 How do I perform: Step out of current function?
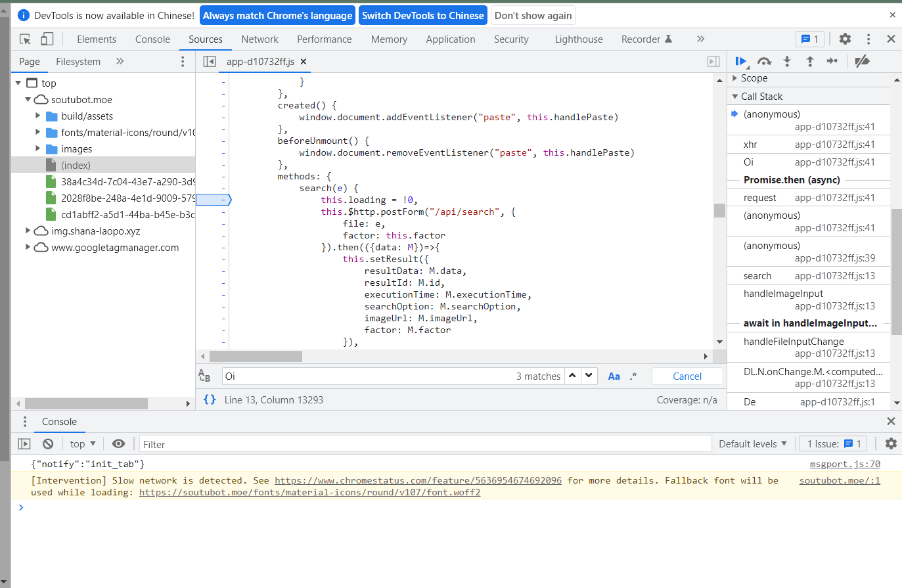[810, 62]
